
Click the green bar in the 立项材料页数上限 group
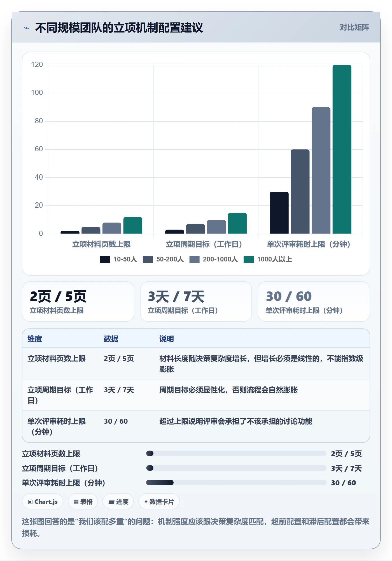[x=133, y=225]
